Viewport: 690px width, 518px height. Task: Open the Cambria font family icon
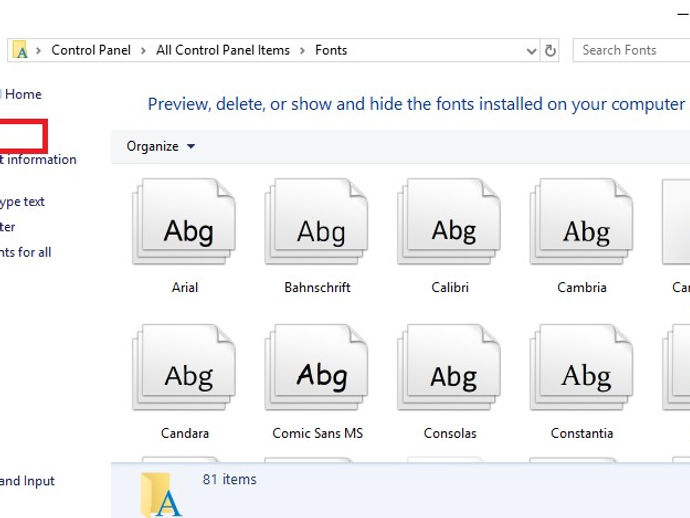582,221
